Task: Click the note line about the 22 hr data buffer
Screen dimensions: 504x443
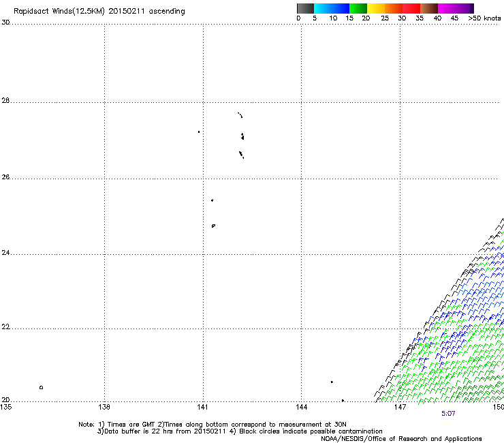Action: 240,431
